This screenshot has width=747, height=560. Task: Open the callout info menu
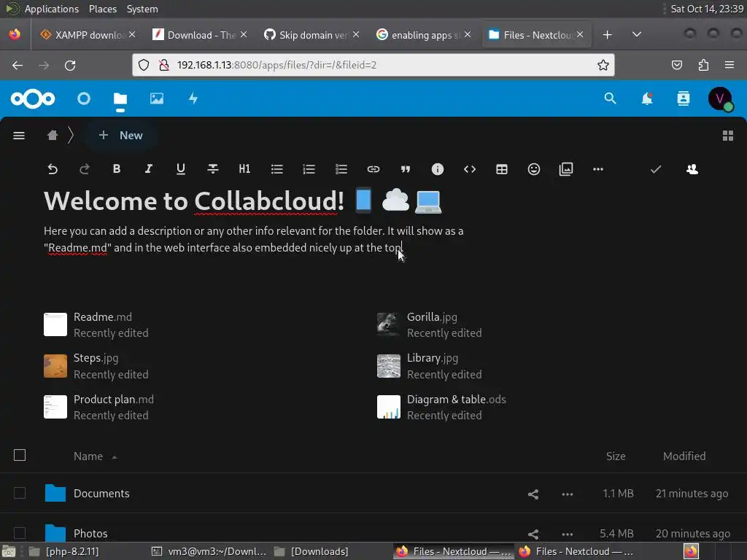[x=438, y=169]
